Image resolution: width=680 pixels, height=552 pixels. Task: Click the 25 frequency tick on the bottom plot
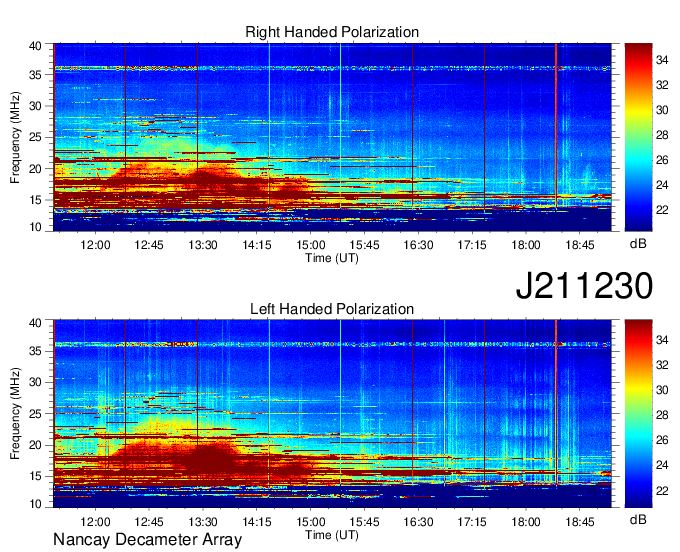[36, 414]
